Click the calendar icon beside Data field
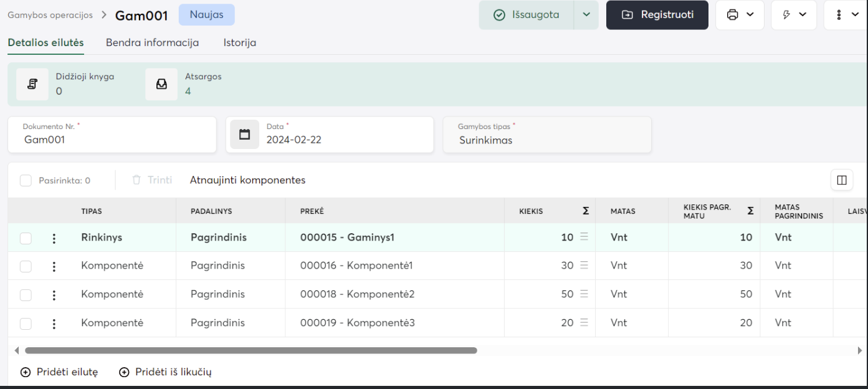 click(x=245, y=135)
